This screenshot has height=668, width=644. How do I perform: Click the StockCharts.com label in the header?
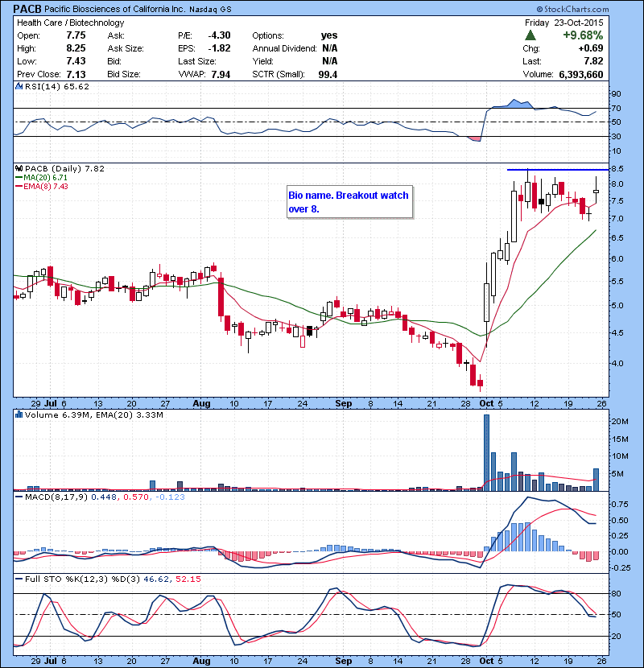click(x=572, y=9)
